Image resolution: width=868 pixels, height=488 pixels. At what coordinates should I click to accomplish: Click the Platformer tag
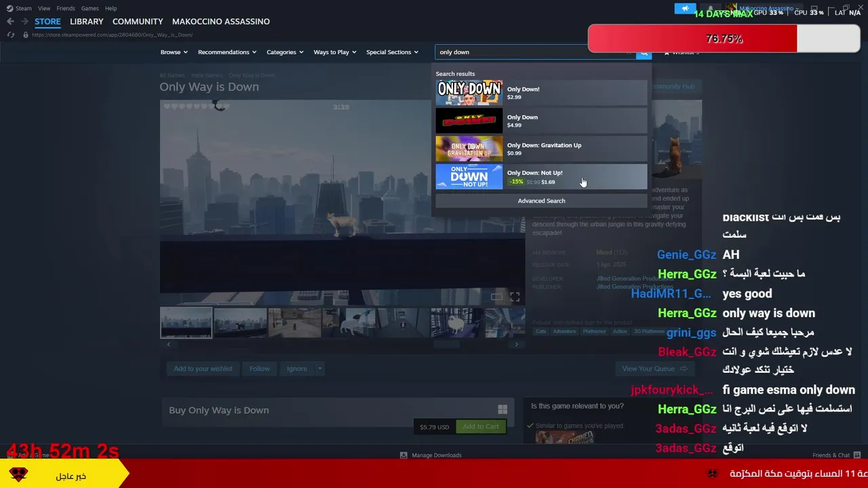click(x=595, y=331)
